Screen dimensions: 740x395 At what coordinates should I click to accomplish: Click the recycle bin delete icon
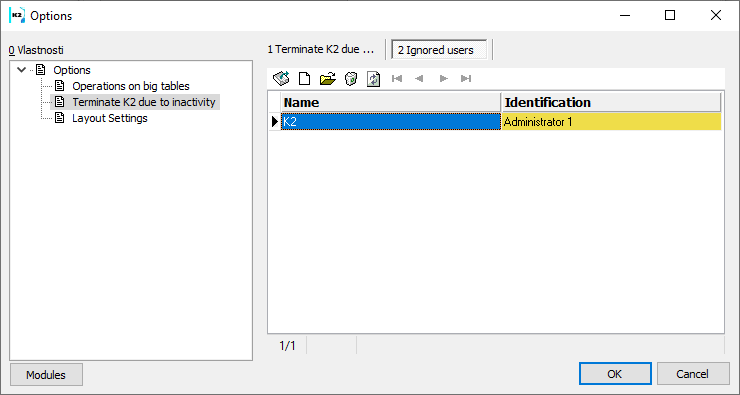tap(351, 78)
